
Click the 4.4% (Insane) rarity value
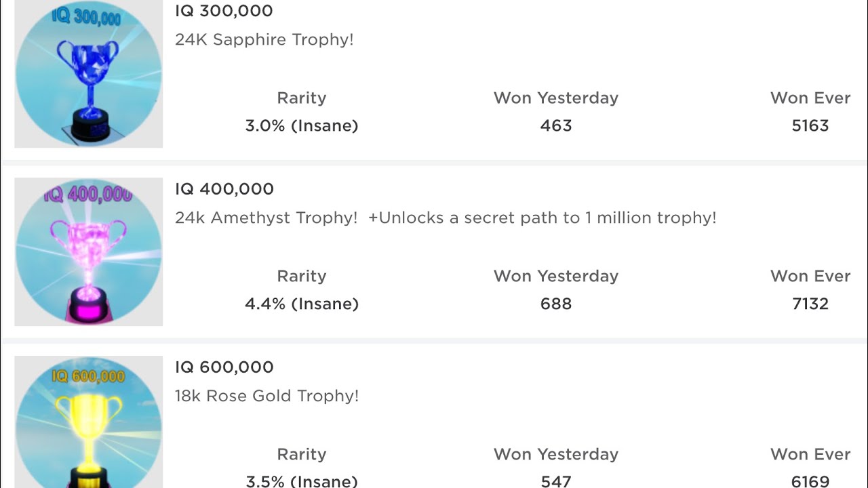(302, 304)
